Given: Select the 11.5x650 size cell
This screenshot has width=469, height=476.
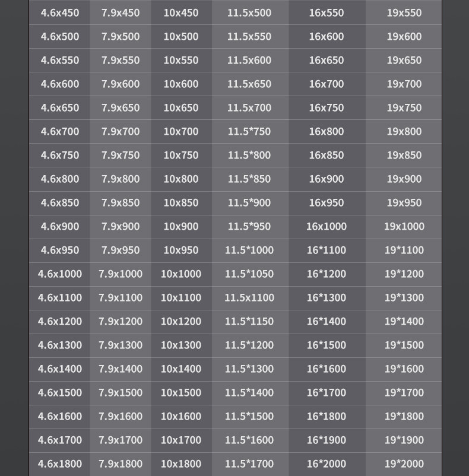Looking at the screenshot, I should (249, 84).
